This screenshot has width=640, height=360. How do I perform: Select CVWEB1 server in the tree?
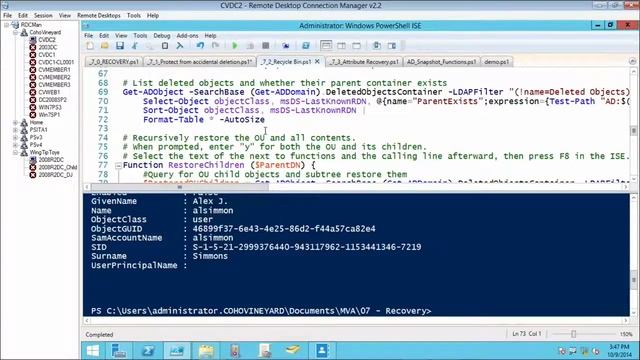pyautogui.click(x=49, y=93)
